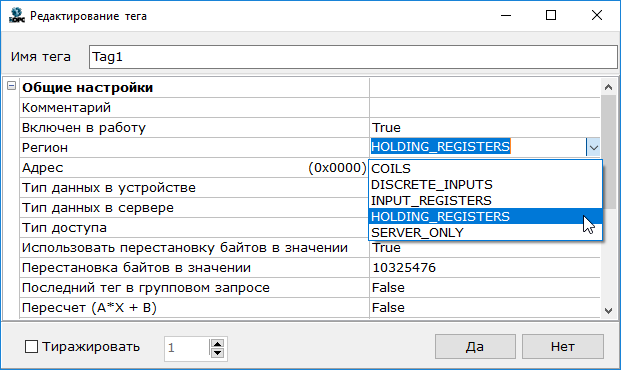Select Пересчет (A*X + B) label
621x370 pixels.
point(89,308)
